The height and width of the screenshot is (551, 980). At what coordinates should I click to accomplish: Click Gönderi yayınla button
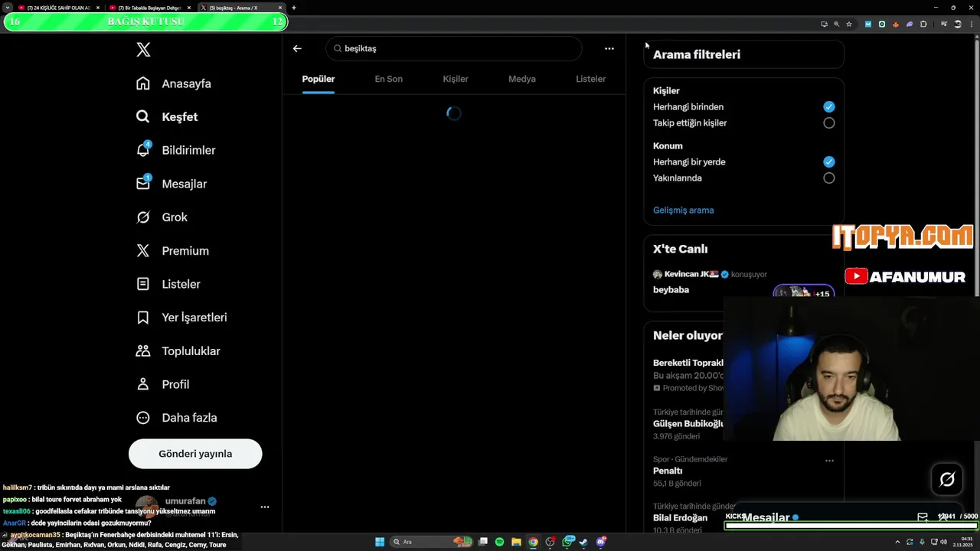coord(195,454)
